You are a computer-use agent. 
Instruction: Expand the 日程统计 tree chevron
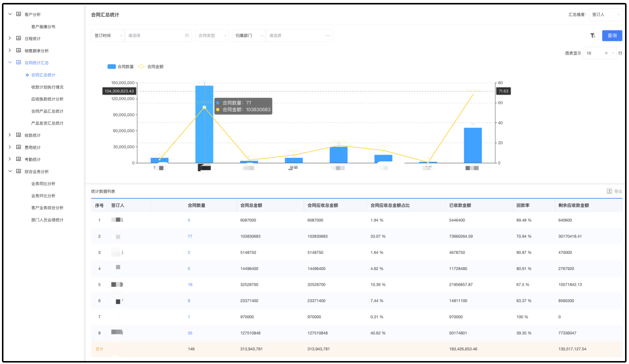(10, 38)
